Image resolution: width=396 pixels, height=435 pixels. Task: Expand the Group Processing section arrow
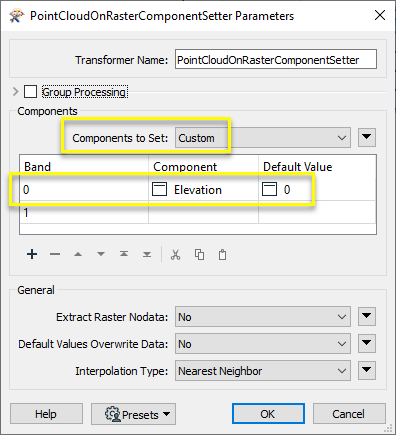click(15, 91)
